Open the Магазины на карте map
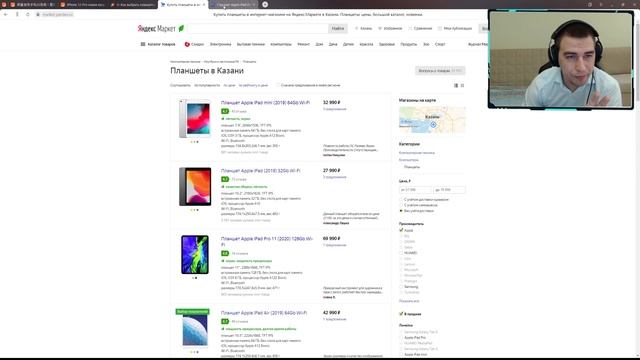Image resolution: width=640 pixels, height=360 pixels. tap(432, 120)
